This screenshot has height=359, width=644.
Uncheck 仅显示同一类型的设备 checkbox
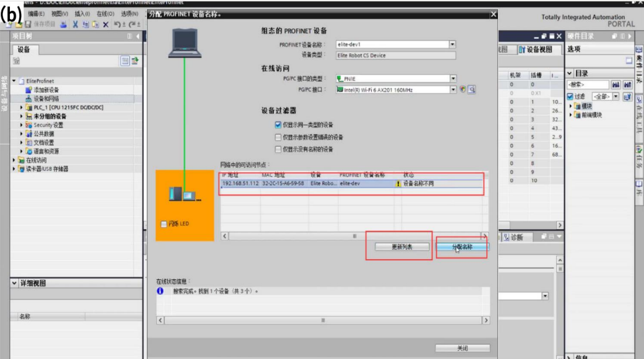(278, 125)
